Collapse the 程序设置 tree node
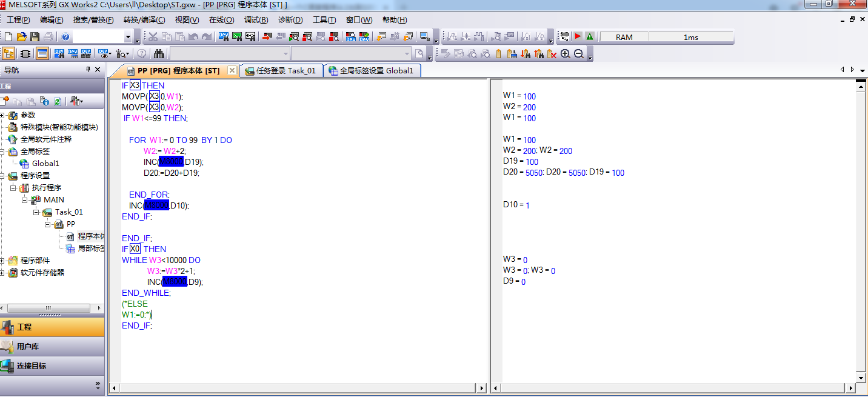The width and height of the screenshot is (868, 397). tap(3, 176)
